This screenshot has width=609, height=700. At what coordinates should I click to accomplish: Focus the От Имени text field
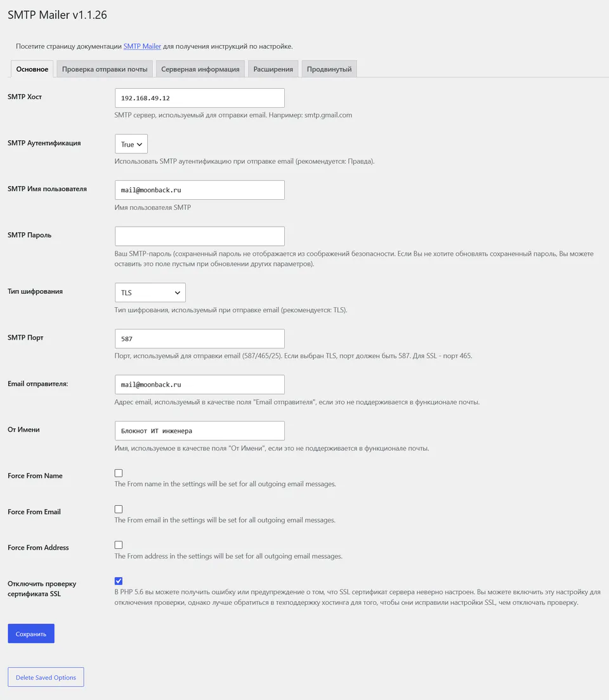click(x=199, y=430)
